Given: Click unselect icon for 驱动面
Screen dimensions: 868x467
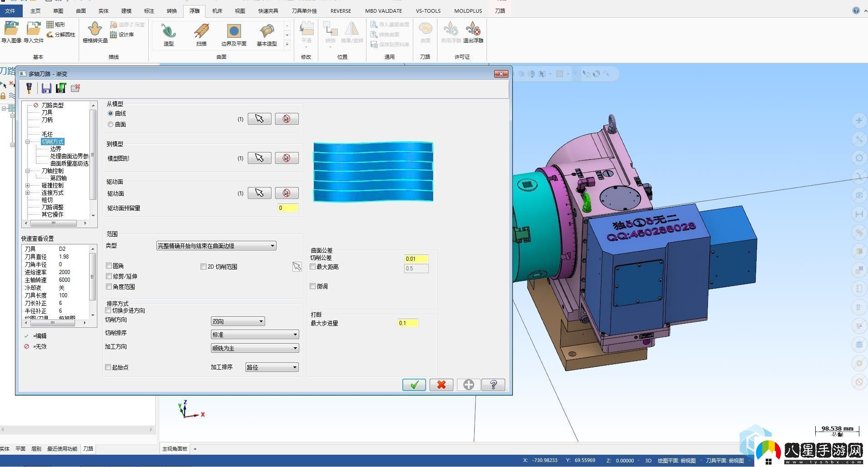Looking at the screenshot, I should coord(286,193).
